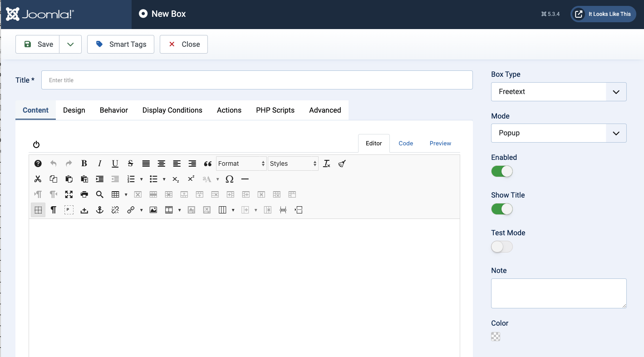
Task: Open the Color swatch picker
Action: [496, 337]
